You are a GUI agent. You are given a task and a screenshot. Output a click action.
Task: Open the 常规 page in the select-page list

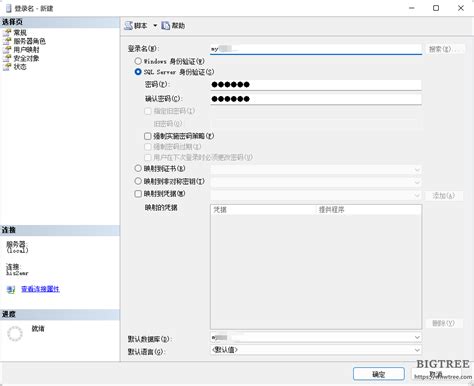[x=20, y=33]
